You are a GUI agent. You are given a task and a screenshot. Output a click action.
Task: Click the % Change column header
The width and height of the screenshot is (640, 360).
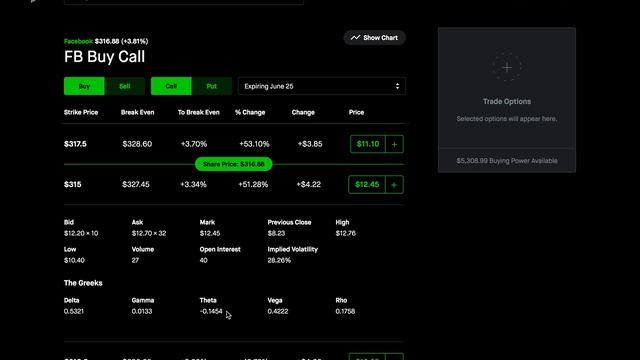(250, 112)
